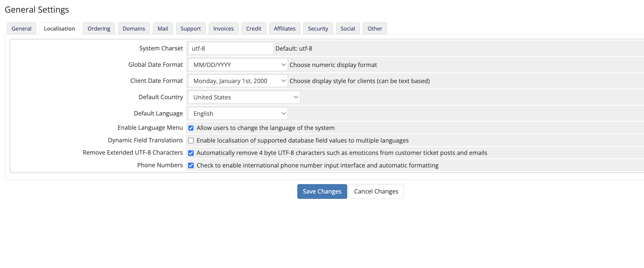The height and width of the screenshot is (268, 644).
Task: Toggle the Phone Numbers checkbox
Action: point(191,165)
